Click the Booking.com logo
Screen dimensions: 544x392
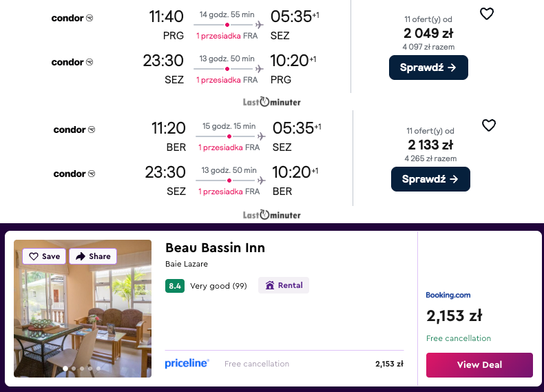tap(448, 295)
